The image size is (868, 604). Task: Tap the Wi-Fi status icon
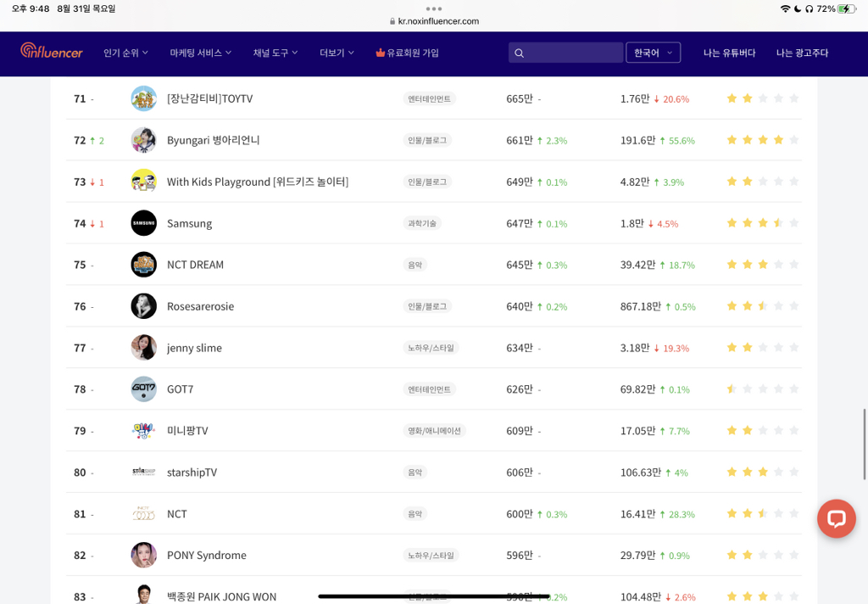pos(785,8)
